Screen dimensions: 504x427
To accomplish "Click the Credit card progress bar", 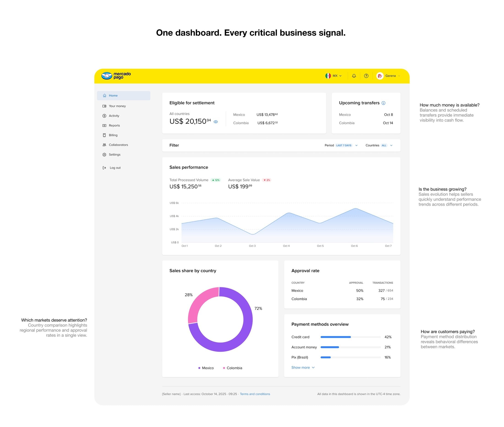I will tap(351, 337).
